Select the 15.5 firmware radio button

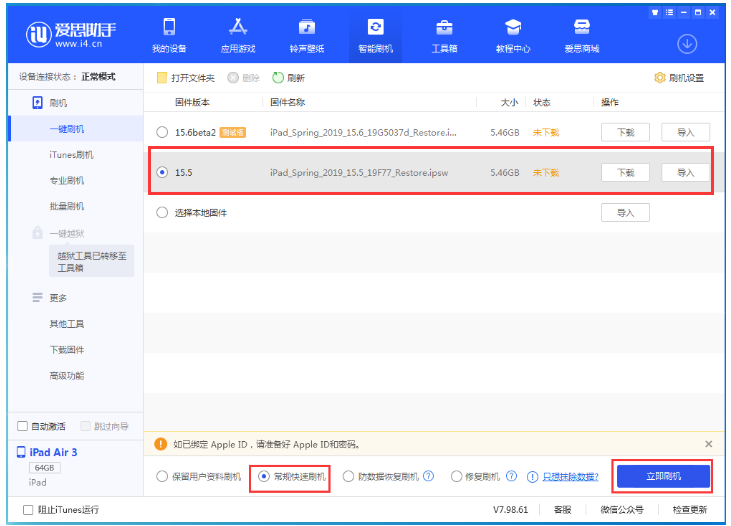(x=162, y=173)
